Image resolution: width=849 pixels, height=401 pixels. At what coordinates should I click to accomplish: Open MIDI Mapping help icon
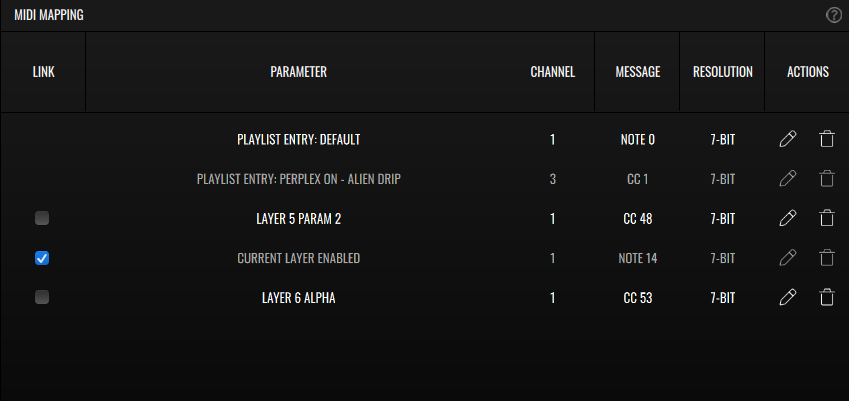pos(834,15)
